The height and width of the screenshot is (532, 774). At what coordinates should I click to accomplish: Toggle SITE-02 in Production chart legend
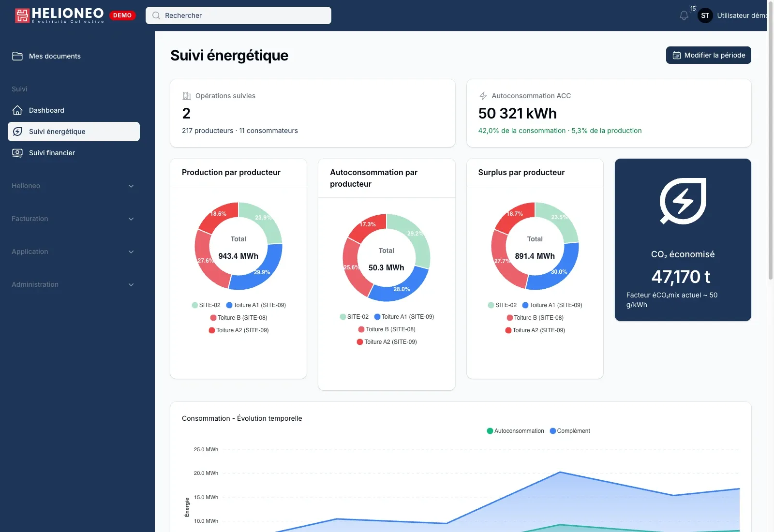point(206,305)
